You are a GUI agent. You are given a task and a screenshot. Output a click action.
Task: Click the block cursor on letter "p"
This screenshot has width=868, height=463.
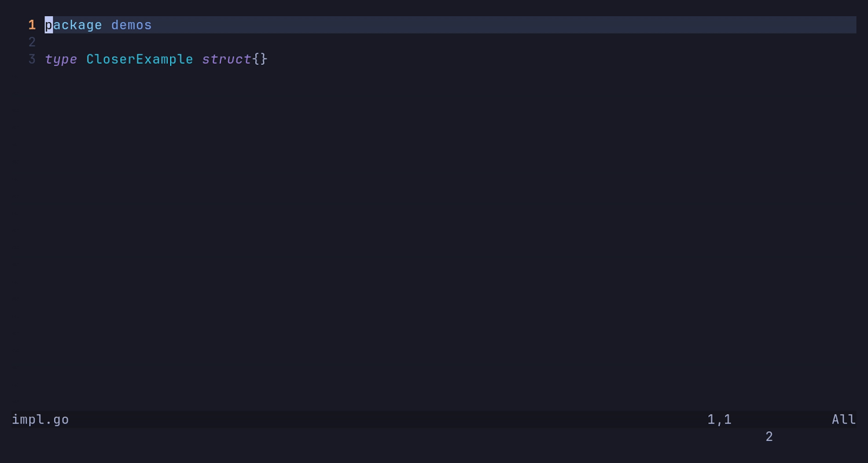tap(49, 25)
